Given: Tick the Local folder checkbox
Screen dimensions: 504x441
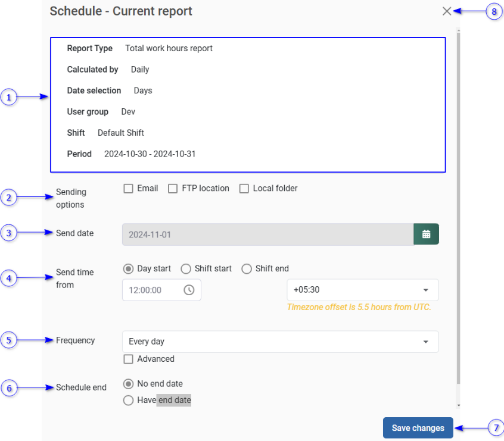Looking at the screenshot, I should click(x=244, y=189).
